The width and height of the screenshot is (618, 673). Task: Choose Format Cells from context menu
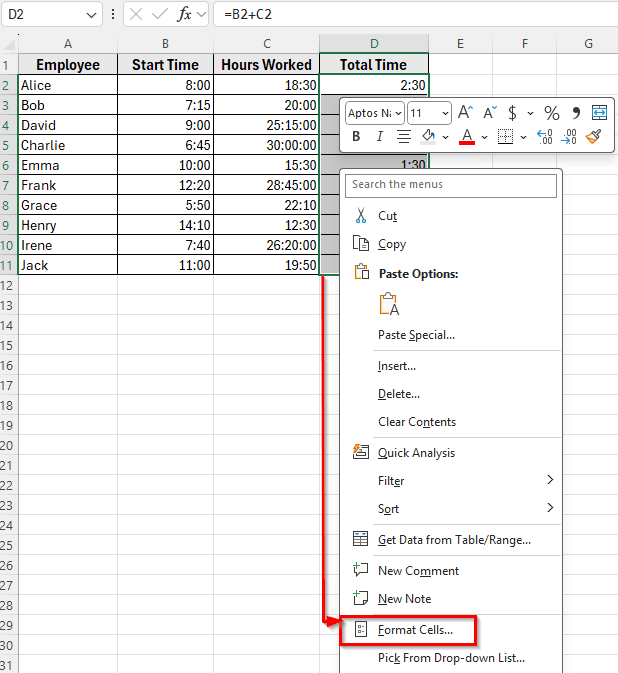[x=415, y=630]
